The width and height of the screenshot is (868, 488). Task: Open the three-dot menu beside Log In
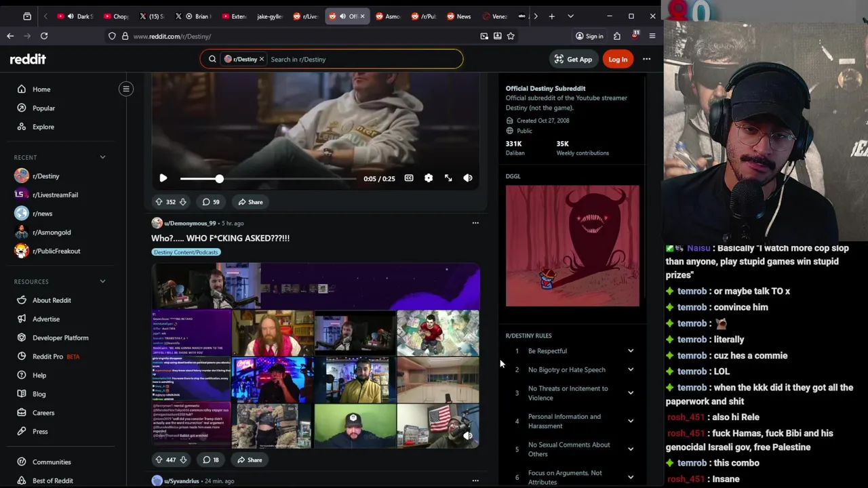click(x=646, y=59)
